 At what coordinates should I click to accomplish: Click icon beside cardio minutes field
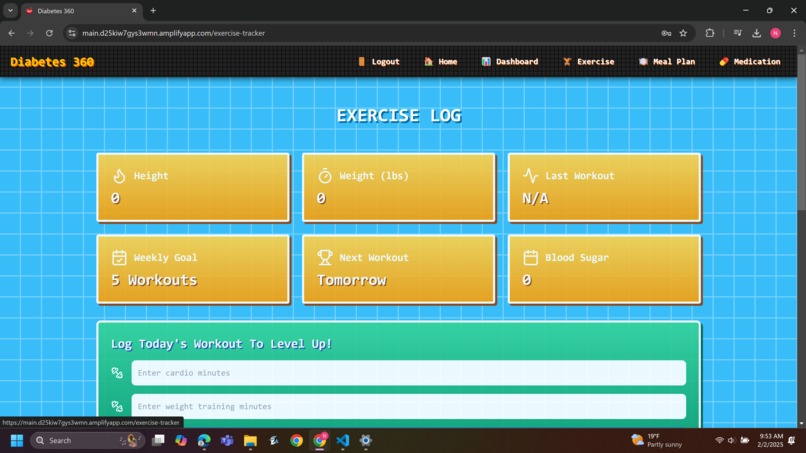pyautogui.click(x=117, y=373)
